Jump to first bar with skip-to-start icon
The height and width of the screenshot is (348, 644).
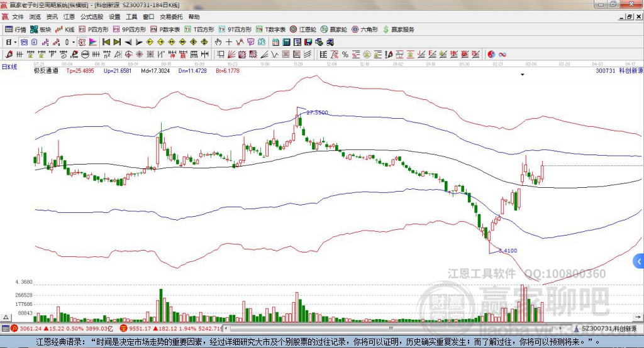[106, 42]
